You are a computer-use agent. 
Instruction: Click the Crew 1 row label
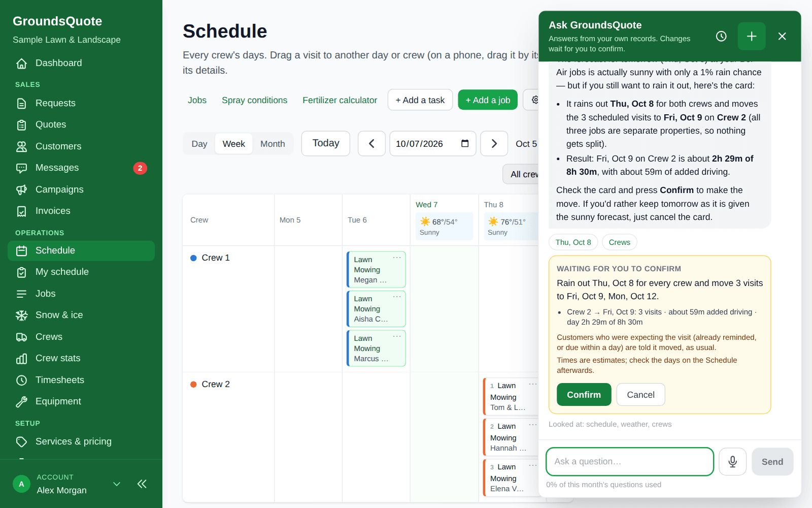click(216, 258)
